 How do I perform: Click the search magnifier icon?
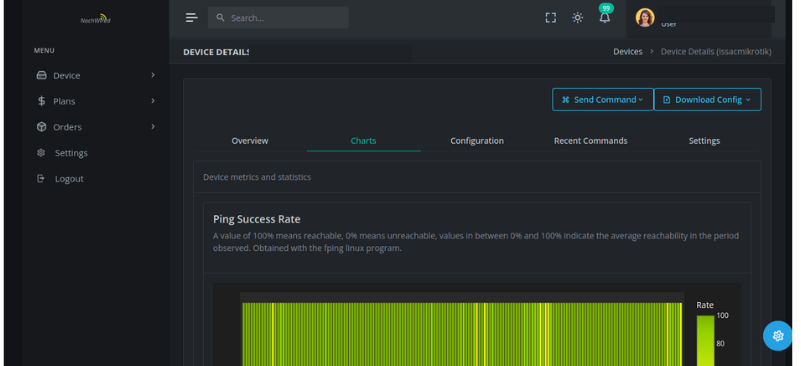pos(220,18)
